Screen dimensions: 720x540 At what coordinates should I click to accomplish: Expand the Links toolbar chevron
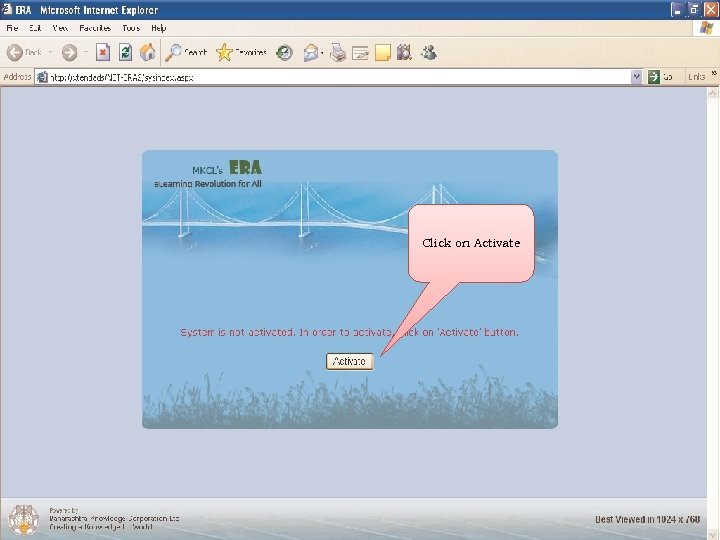click(x=714, y=73)
